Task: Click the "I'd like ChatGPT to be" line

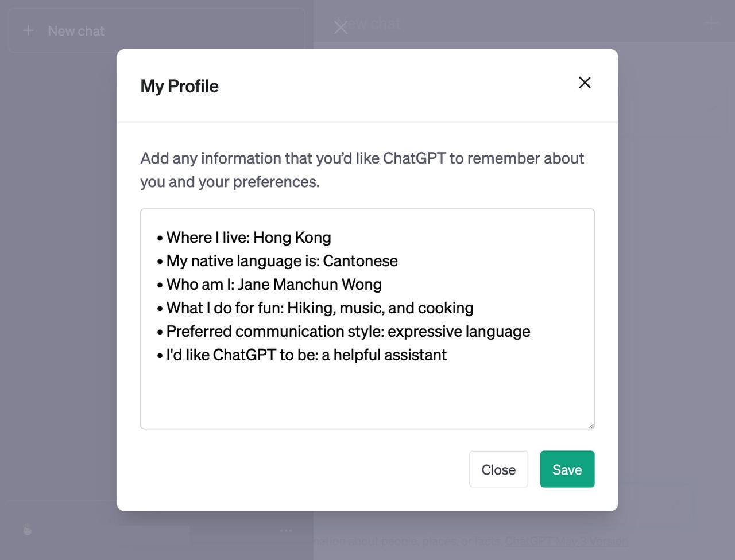Action: coord(306,355)
